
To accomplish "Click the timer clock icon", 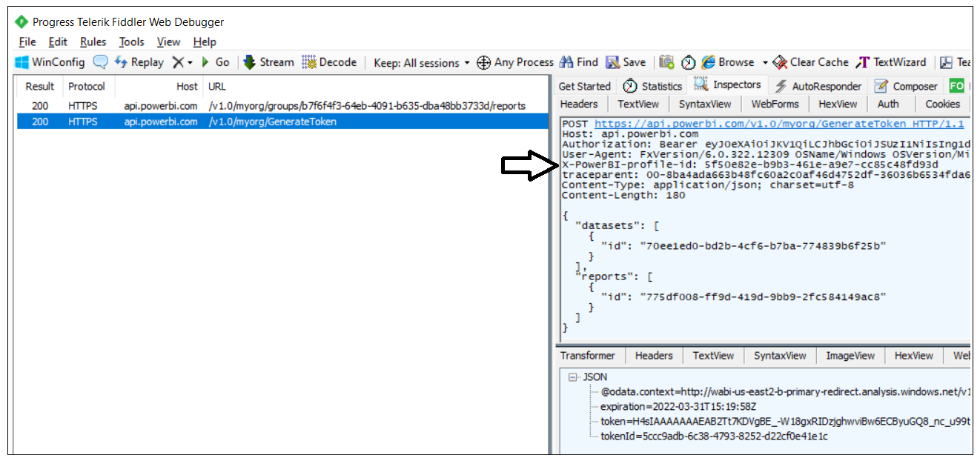I will pyautogui.click(x=689, y=62).
